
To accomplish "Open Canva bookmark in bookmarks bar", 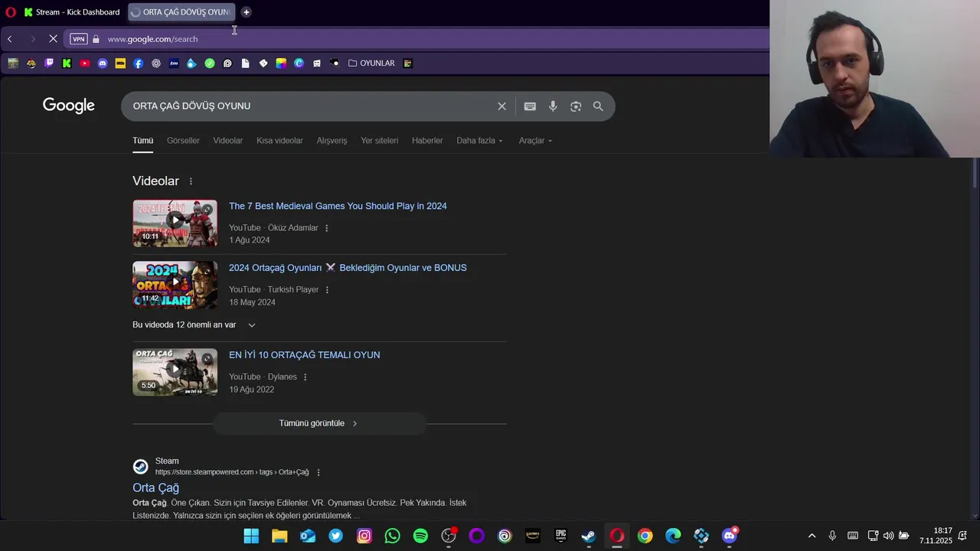I will tap(299, 64).
